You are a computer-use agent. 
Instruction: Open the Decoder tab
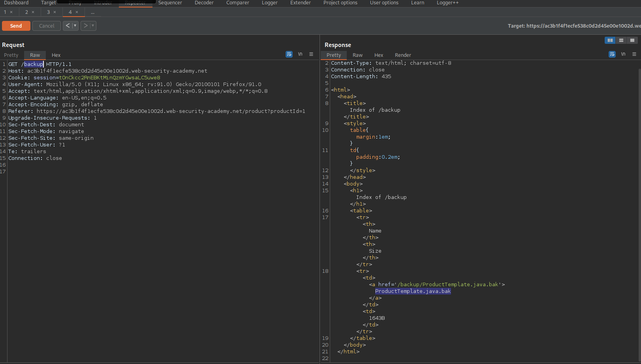tap(204, 3)
